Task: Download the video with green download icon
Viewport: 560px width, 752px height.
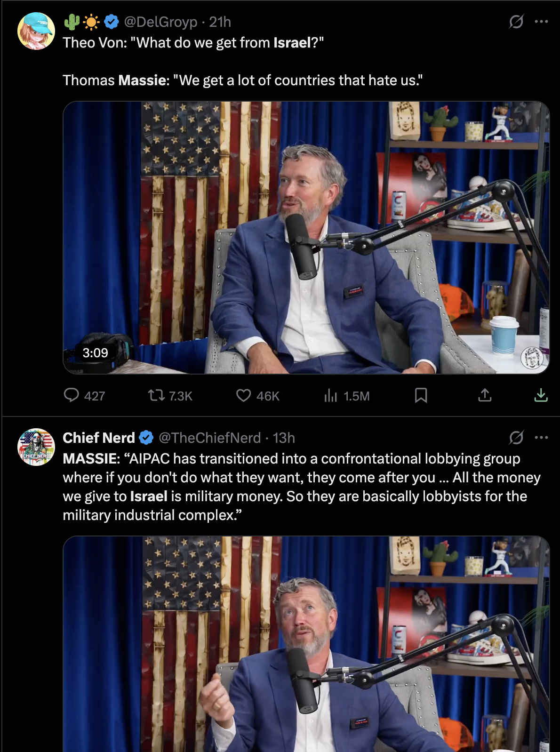Action: pos(541,395)
